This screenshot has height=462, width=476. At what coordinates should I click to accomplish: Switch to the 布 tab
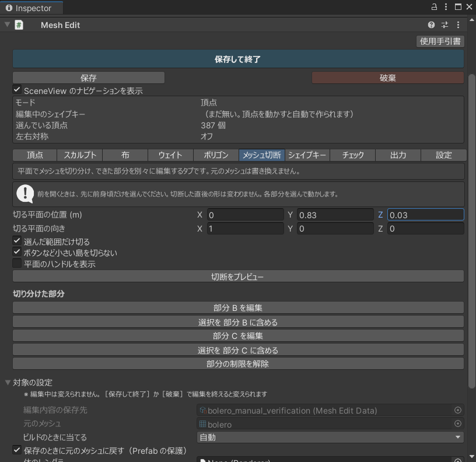coord(125,155)
